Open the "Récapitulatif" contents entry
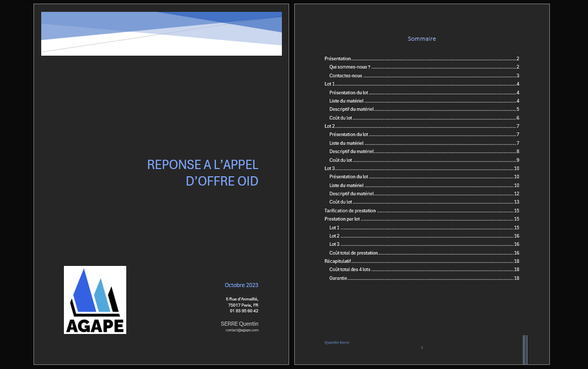Screen dimensions: 588x369 click(x=338, y=261)
